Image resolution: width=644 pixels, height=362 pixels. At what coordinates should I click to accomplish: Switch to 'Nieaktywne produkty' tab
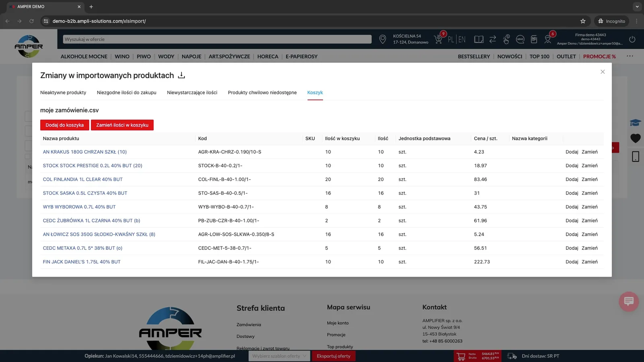coord(63,93)
